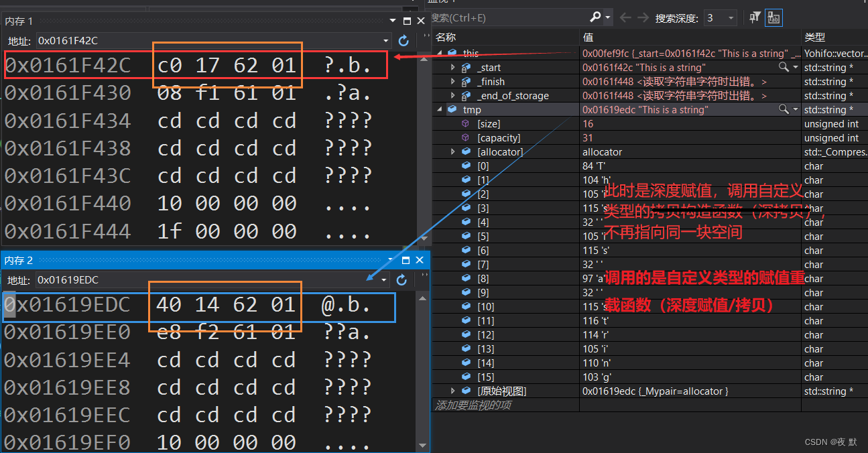
Task: Refresh the 内存 2 memory view
Action: [401, 280]
